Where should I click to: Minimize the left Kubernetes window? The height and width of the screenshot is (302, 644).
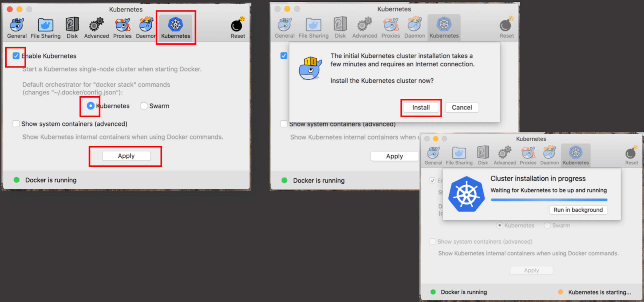click(20, 9)
